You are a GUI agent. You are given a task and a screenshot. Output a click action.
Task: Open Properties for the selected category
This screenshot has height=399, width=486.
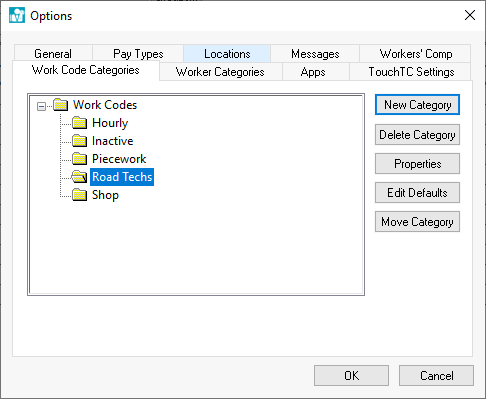click(417, 164)
